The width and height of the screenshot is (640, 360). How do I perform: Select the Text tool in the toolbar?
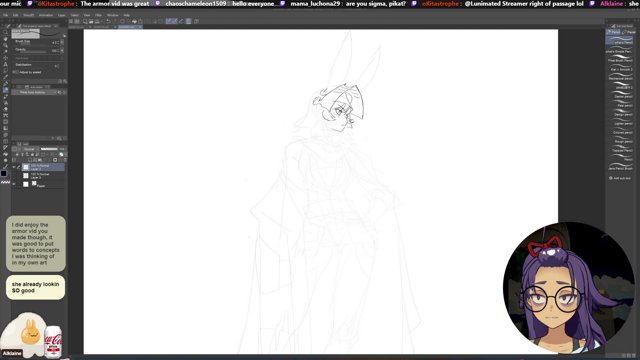(x=5, y=64)
